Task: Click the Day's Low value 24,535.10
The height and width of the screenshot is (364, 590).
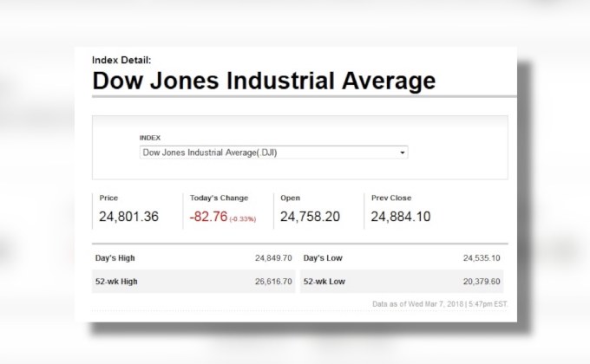Action: [482, 258]
